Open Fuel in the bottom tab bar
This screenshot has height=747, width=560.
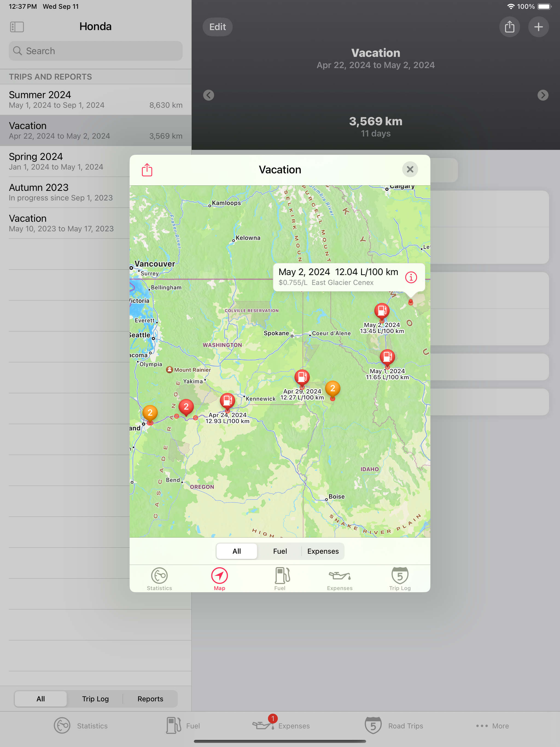click(x=183, y=726)
